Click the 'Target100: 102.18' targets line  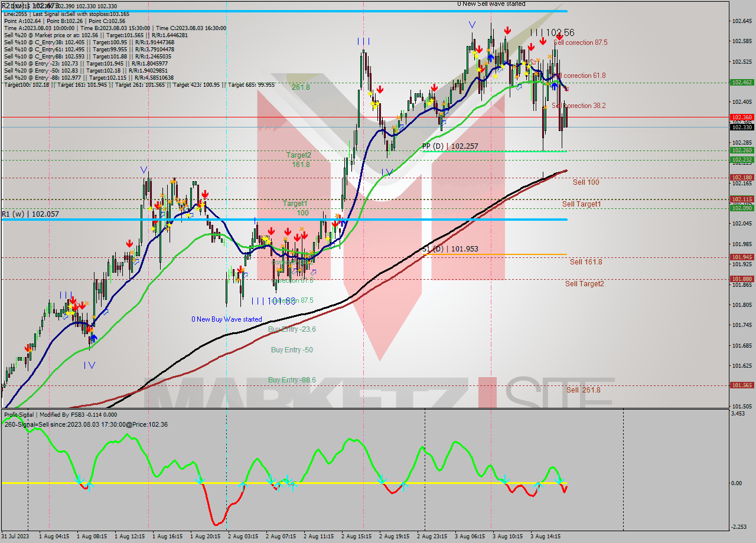pyautogui.click(x=139, y=84)
